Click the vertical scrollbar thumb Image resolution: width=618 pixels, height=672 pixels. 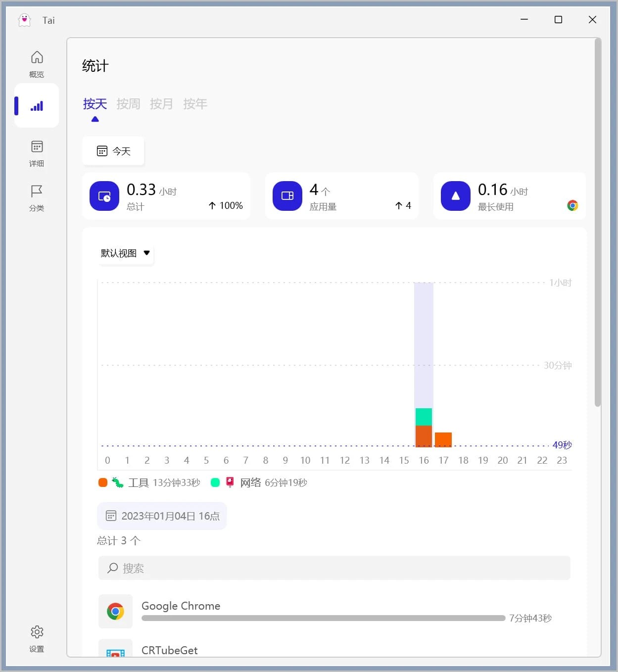point(598,223)
